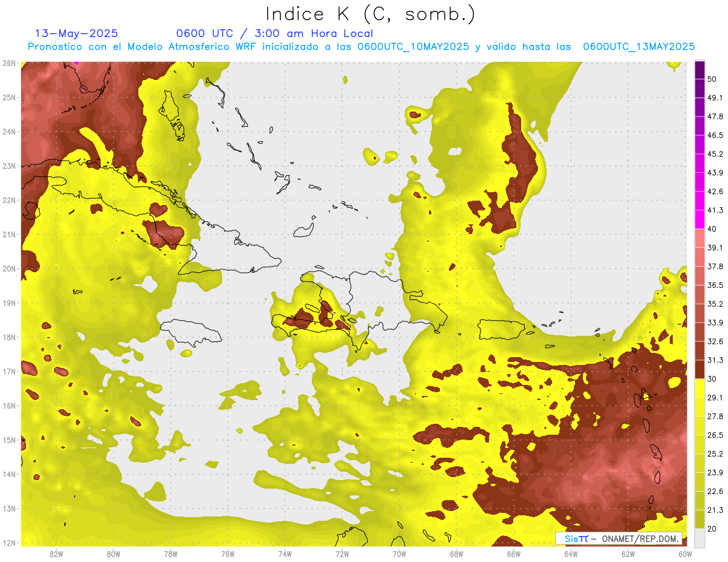Click the "26N" latitude label

(x=9, y=63)
